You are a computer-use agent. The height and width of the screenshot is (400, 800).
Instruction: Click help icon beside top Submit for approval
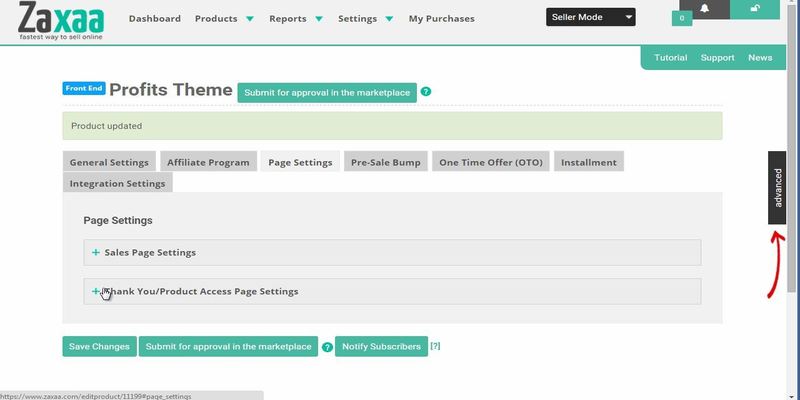tap(426, 92)
